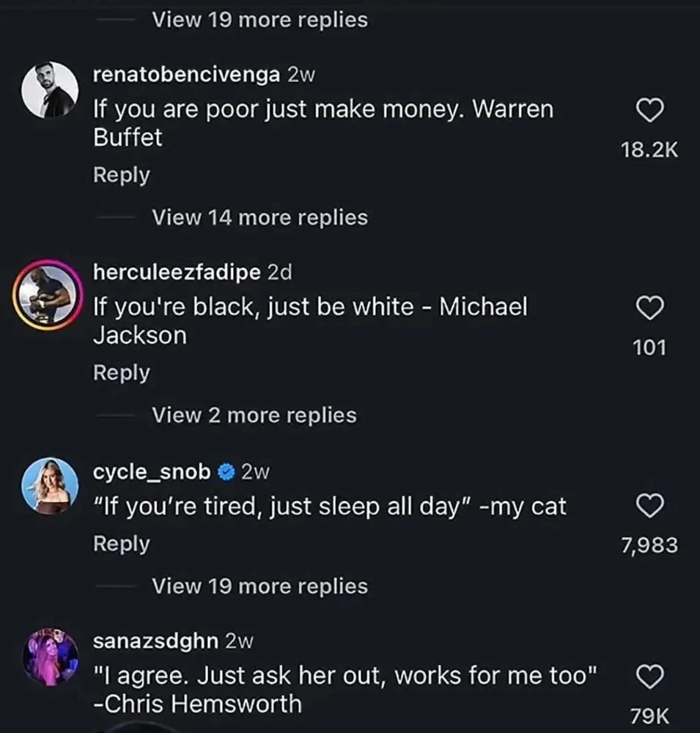Open herculeezfadipe username link
This screenshot has height=733, width=700.
tap(177, 272)
